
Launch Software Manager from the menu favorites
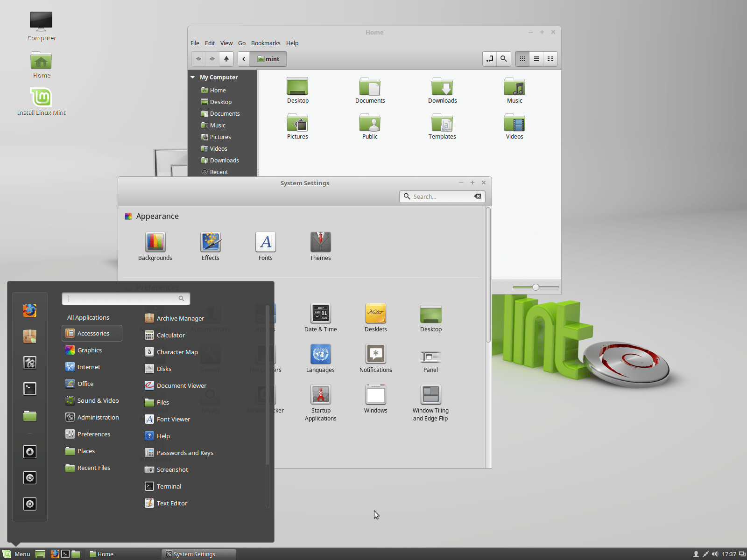pyautogui.click(x=30, y=336)
